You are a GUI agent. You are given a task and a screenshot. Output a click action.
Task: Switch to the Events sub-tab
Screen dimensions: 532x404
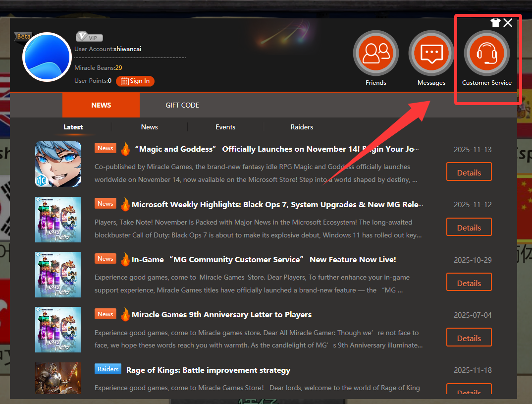225,127
